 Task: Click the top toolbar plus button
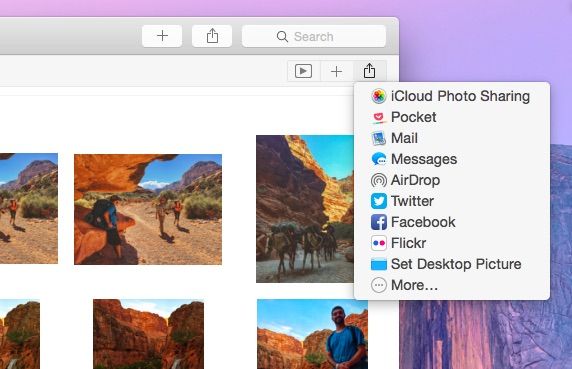pos(162,36)
